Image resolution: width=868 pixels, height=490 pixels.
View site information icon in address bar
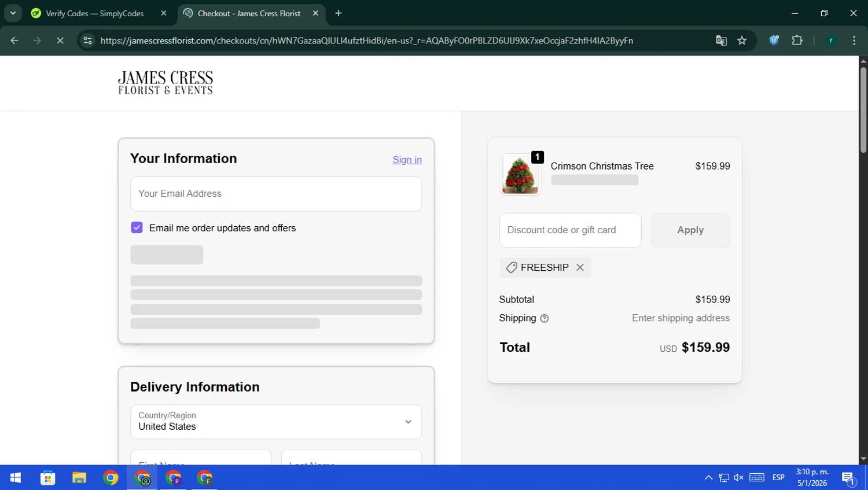pyautogui.click(x=87, y=40)
